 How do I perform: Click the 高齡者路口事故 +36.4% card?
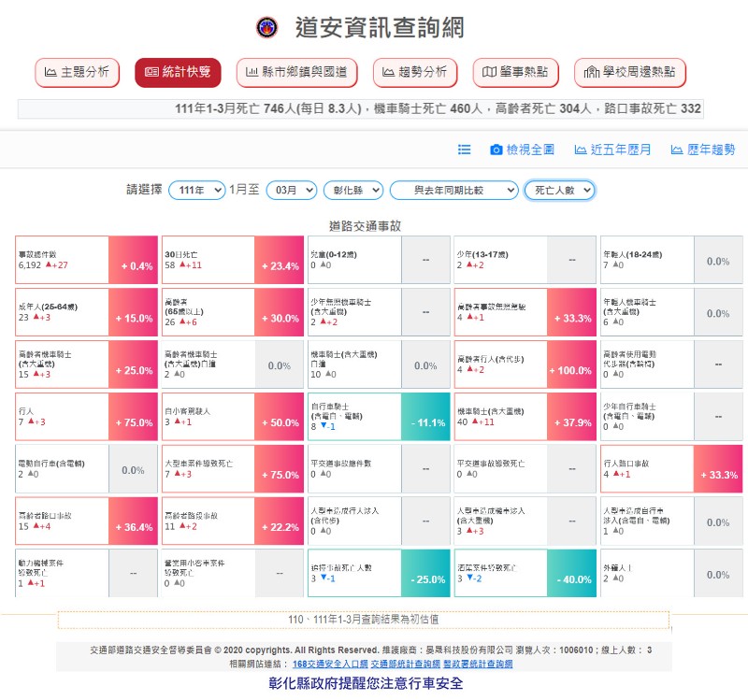coord(86,521)
